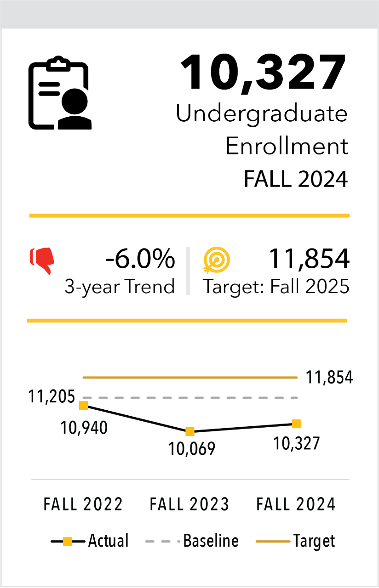Screen dimensions: 379x588
Task: Click the Target legend line marker
Action: 273,541
